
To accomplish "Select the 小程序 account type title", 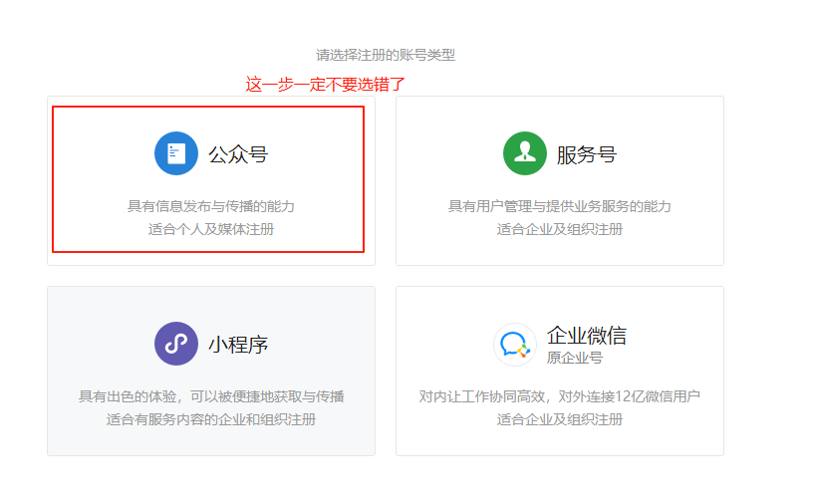I will (238, 345).
